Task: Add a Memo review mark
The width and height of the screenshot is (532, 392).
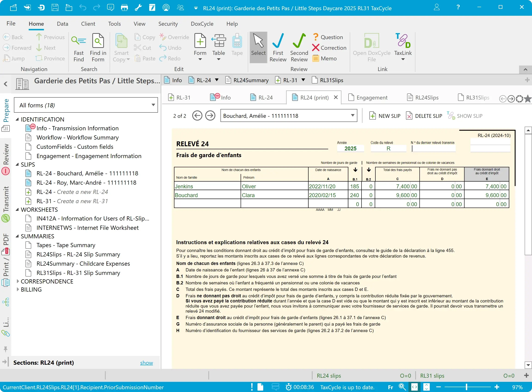Action: 325,58
